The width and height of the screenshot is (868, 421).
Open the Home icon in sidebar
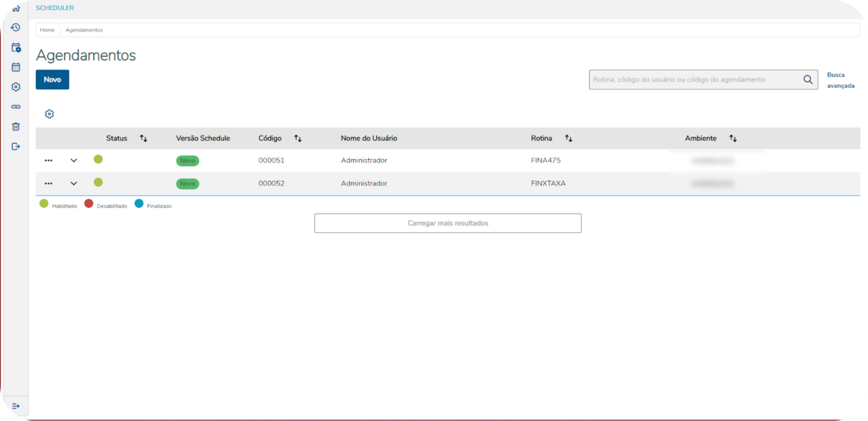(x=16, y=8)
